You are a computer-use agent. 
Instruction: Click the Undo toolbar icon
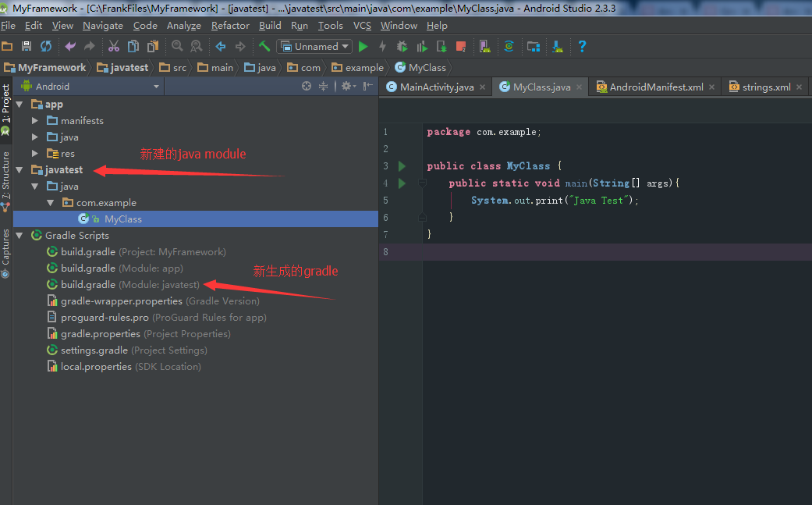point(70,47)
